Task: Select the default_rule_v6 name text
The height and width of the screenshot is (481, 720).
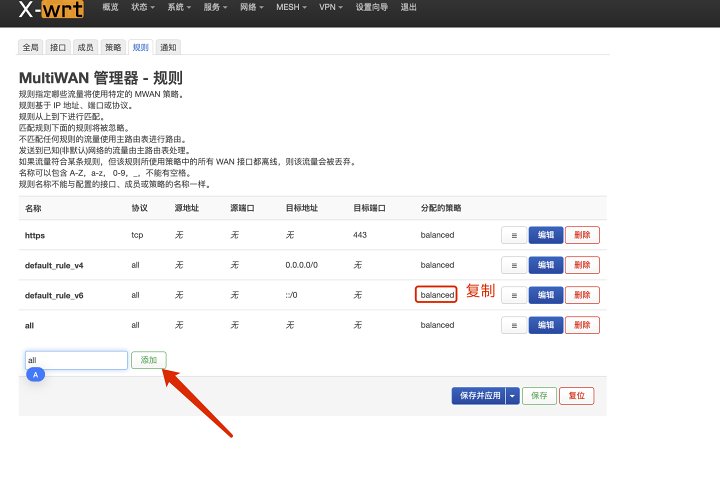Action: (x=54, y=296)
